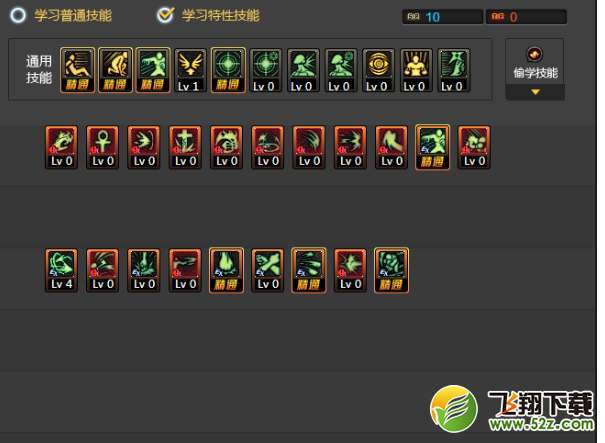Click the first mastered running figure skill

click(x=77, y=70)
